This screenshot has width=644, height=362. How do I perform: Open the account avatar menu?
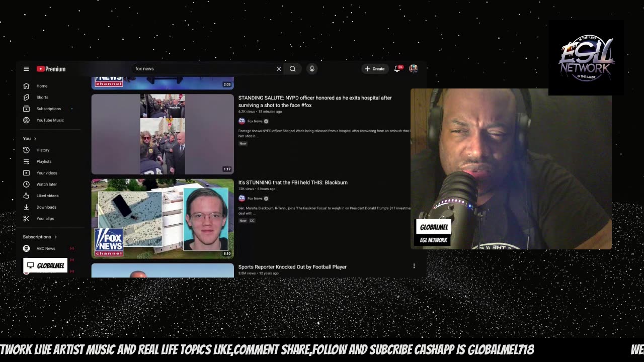pyautogui.click(x=414, y=68)
